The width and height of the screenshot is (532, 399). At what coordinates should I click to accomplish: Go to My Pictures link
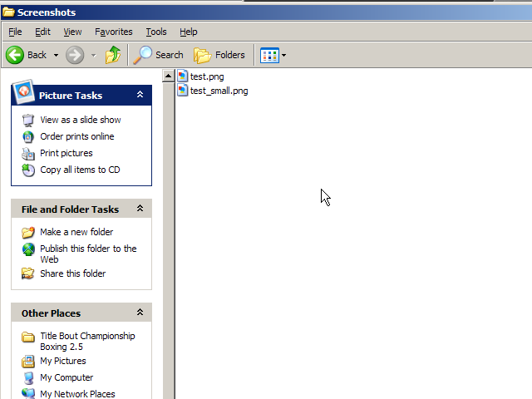[x=63, y=361]
